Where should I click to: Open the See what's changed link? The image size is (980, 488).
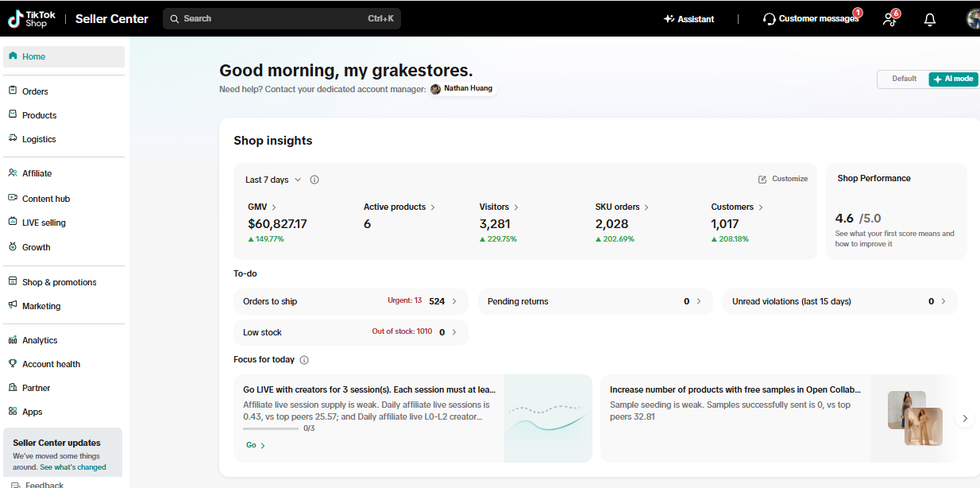[x=73, y=467]
